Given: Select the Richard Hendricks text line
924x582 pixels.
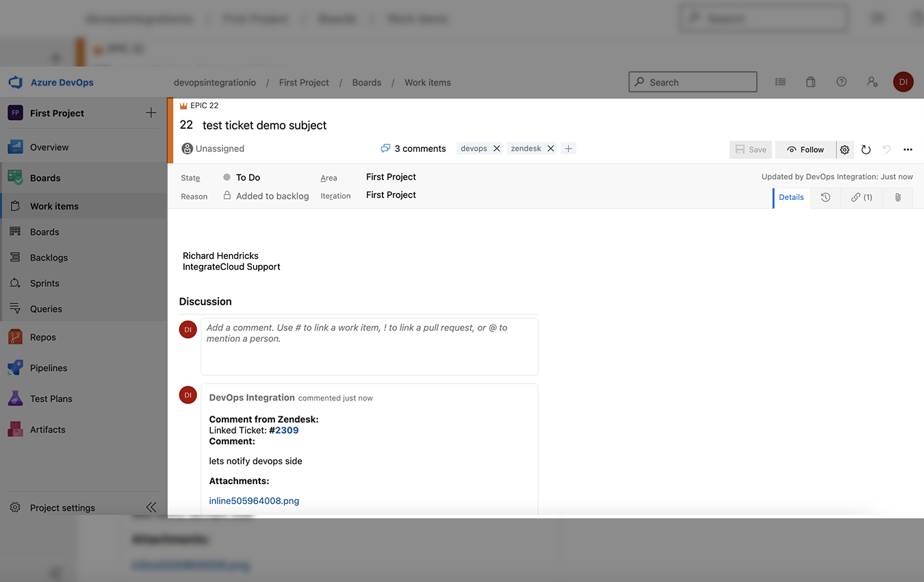Looking at the screenshot, I should click(x=220, y=255).
